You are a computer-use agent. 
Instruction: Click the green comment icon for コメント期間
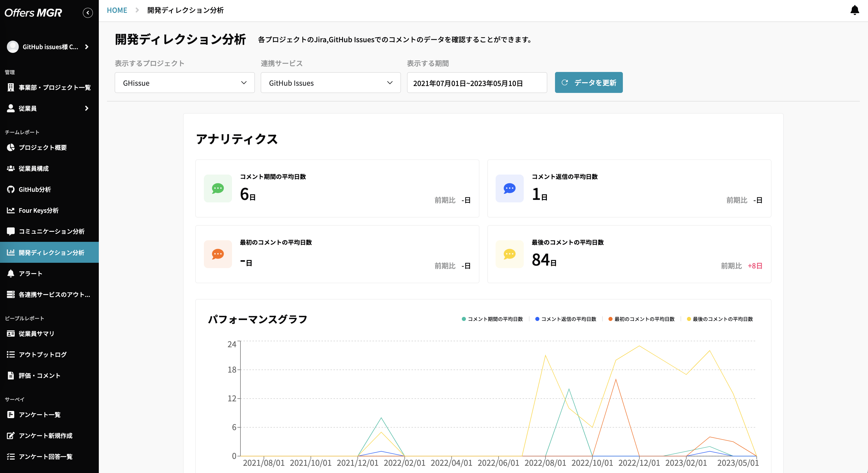coord(218,188)
